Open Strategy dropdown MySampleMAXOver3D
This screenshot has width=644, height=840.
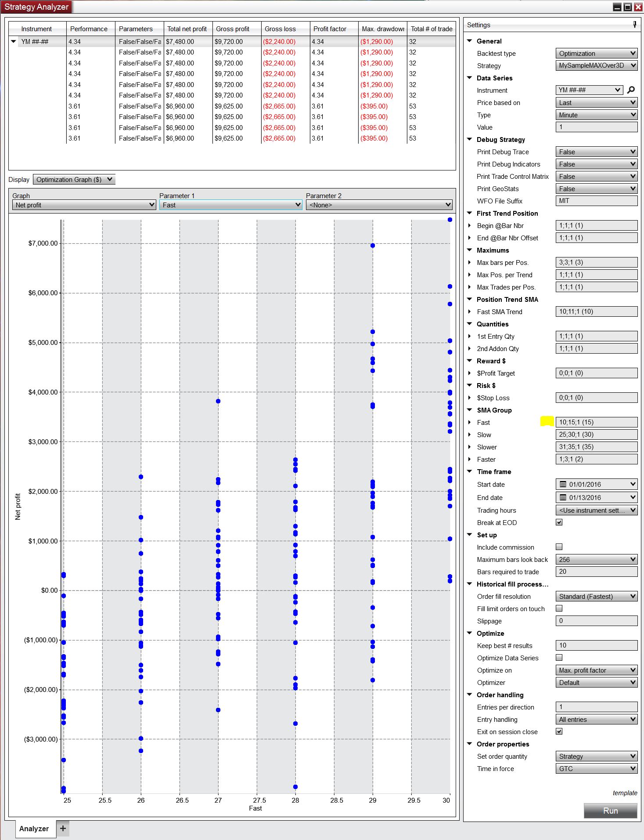tap(596, 65)
